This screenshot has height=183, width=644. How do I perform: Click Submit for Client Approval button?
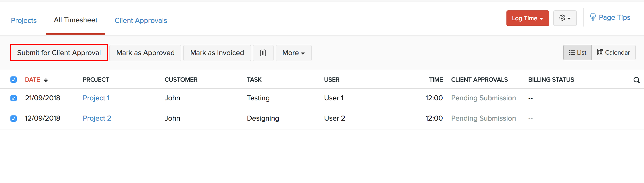click(x=59, y=53)
